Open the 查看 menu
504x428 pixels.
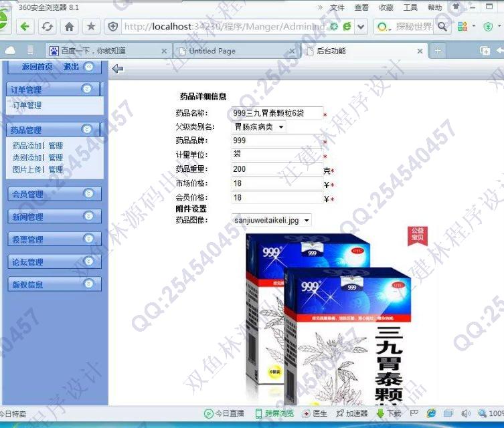361,7
